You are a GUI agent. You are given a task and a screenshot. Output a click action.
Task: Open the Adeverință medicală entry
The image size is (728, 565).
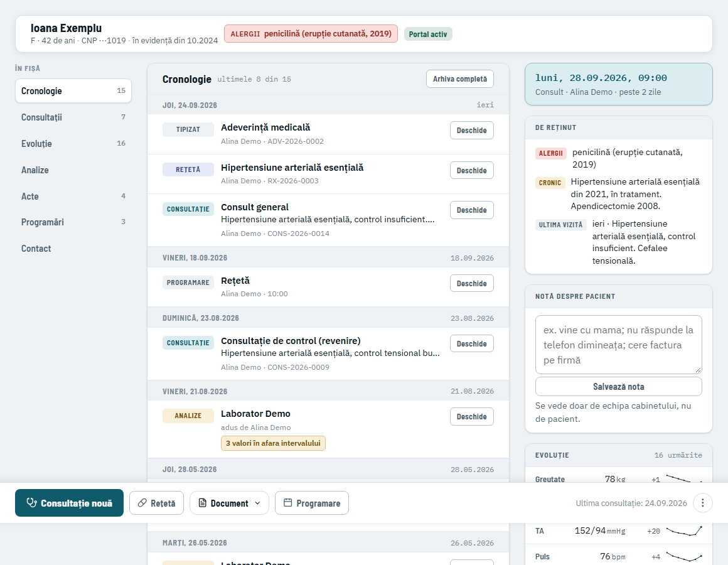pyautogui.click(x=472, y=131)
